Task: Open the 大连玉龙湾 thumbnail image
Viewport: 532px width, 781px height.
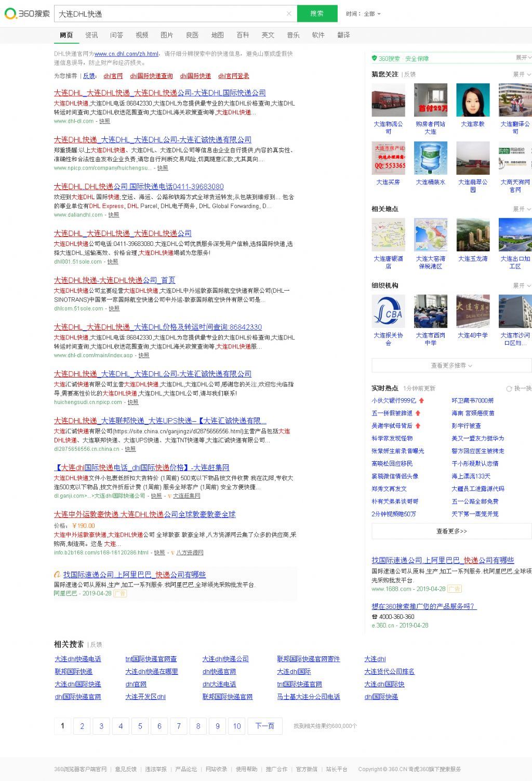Action: point(473,235)
